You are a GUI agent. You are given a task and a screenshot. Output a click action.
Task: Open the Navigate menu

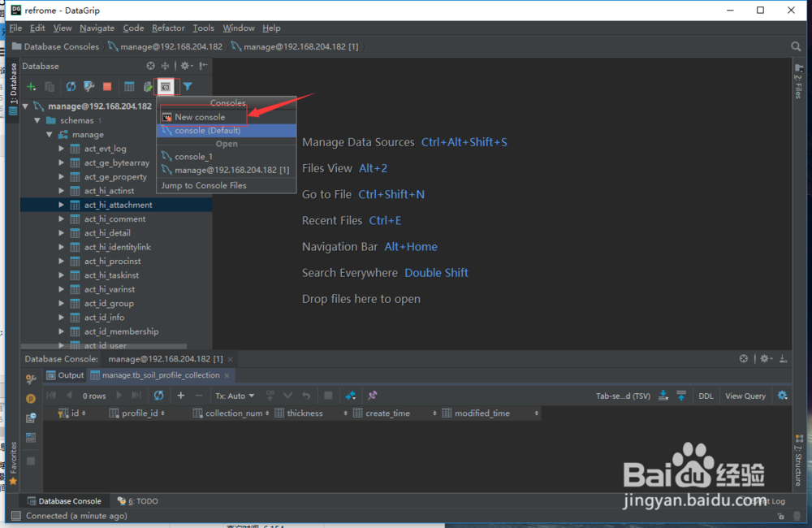coord(97,28)
